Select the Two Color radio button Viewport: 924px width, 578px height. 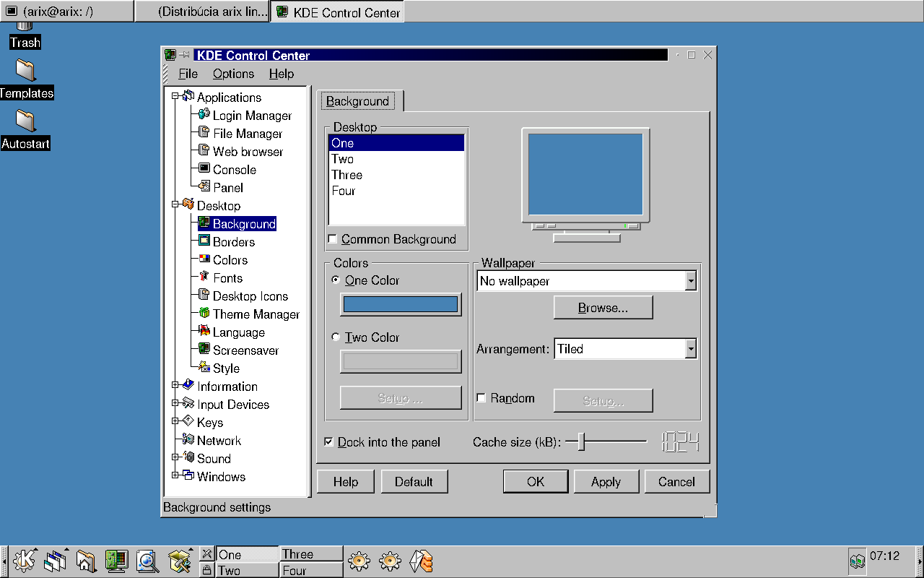click(336, 337)
